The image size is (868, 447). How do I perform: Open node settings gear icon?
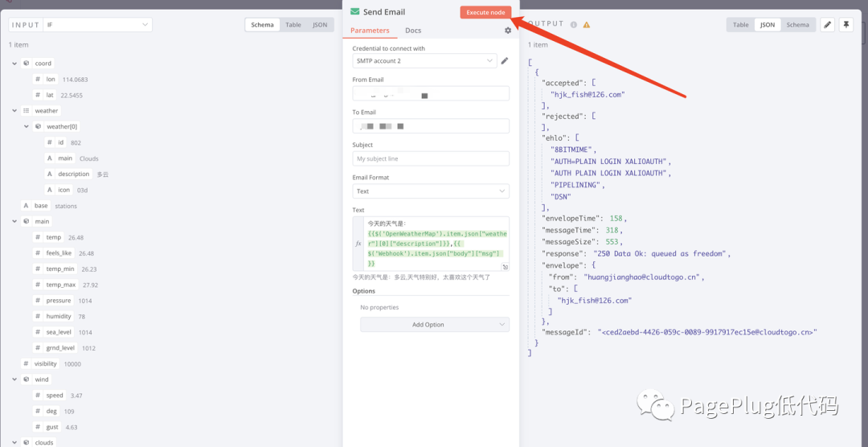pos(508,31)
